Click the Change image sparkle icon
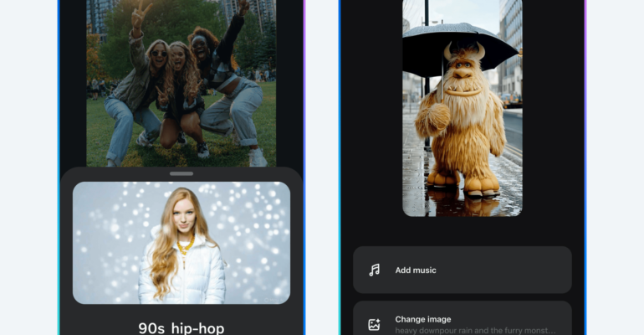The image size is (644, 335). click(374, 324)
